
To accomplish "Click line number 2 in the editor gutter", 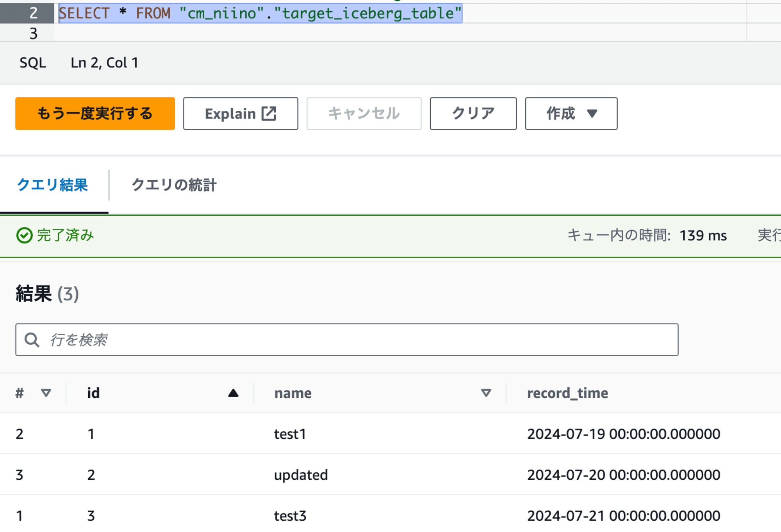I will 34,13.
